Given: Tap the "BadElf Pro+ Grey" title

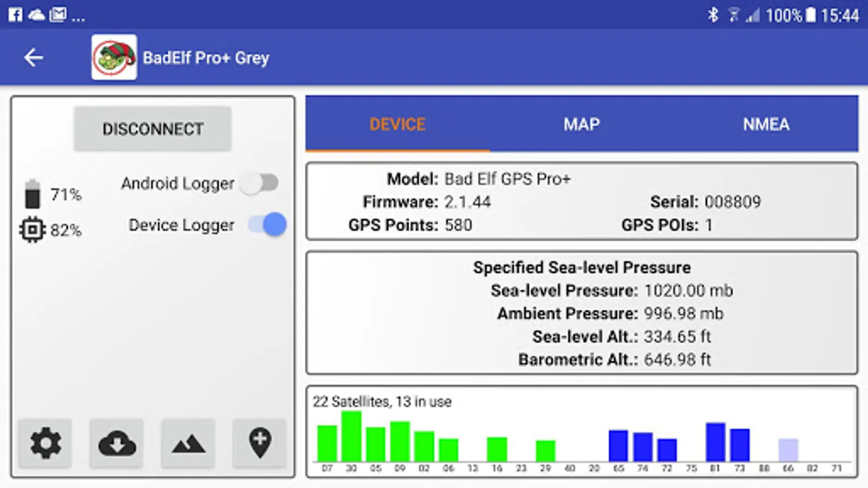Looking at the screenshot, I should [x=206, y=57].
